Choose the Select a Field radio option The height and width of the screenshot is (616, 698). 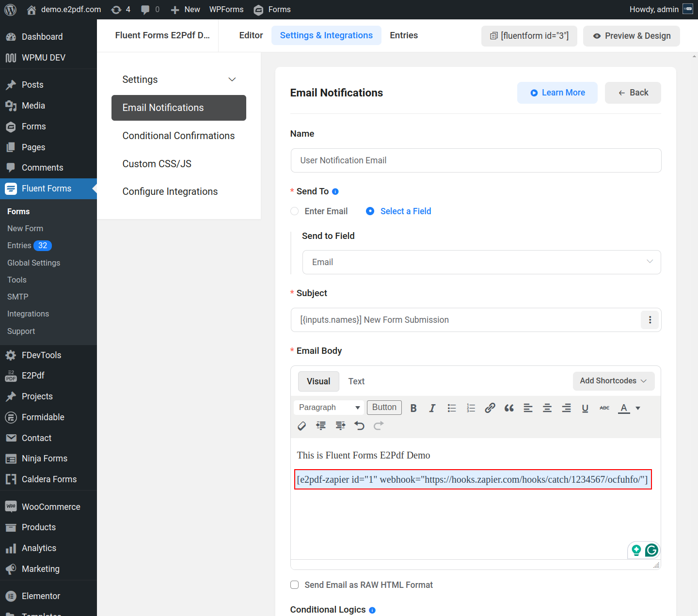pyautogui.click(x=370, y=211)
